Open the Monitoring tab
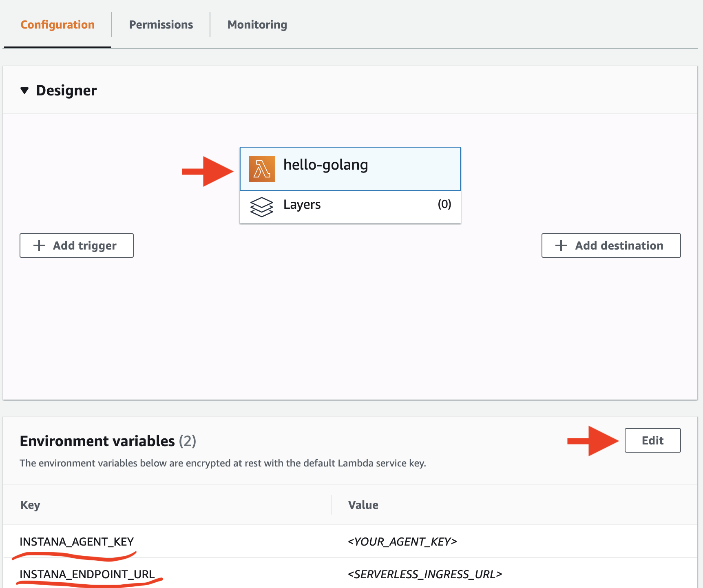This screenshot has width=703, height=588. pos(257,24)
